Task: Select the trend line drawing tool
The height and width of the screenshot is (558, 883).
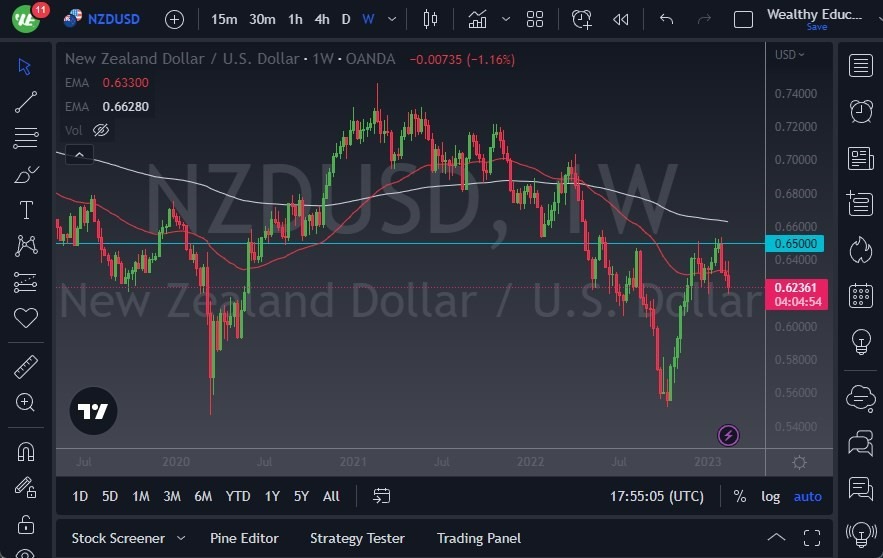Action: [26, 102]
